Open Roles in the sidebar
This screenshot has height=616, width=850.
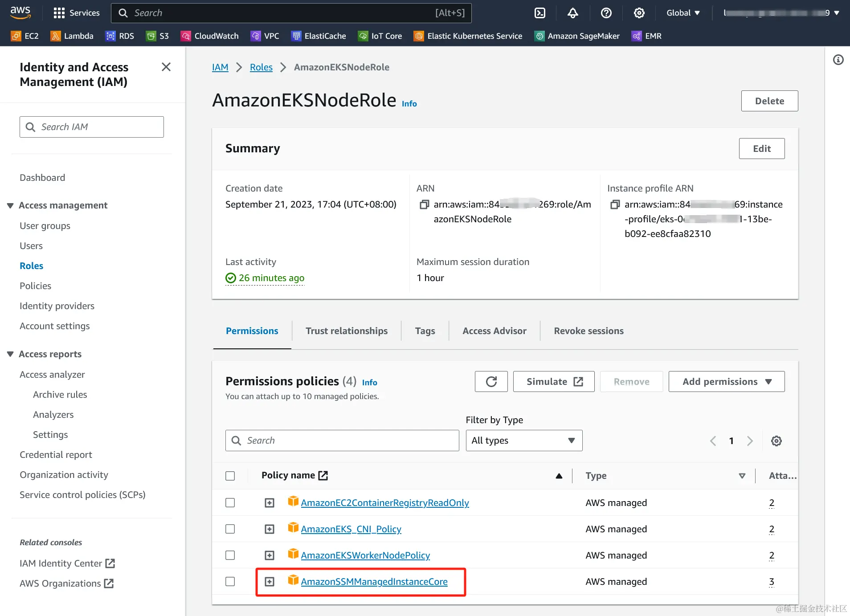point(32,266)
